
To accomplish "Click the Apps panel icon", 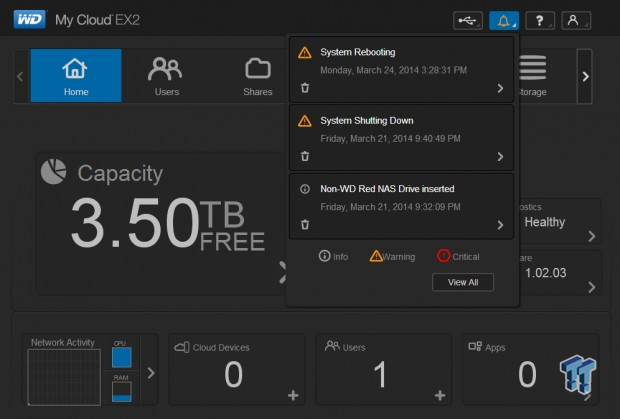I will click(475, 346).
